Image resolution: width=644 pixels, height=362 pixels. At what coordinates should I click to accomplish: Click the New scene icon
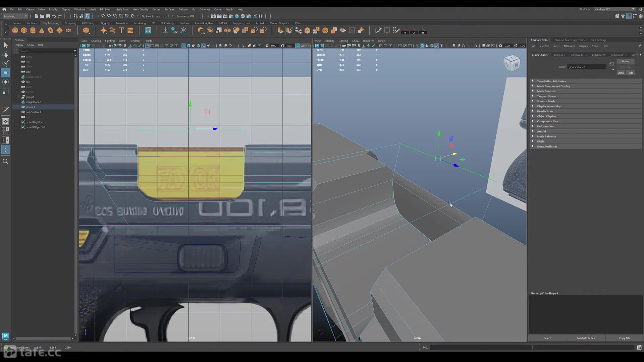coord(36,16)
